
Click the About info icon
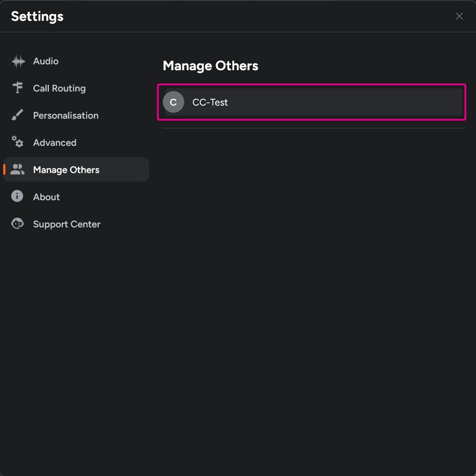coord(17,196)
